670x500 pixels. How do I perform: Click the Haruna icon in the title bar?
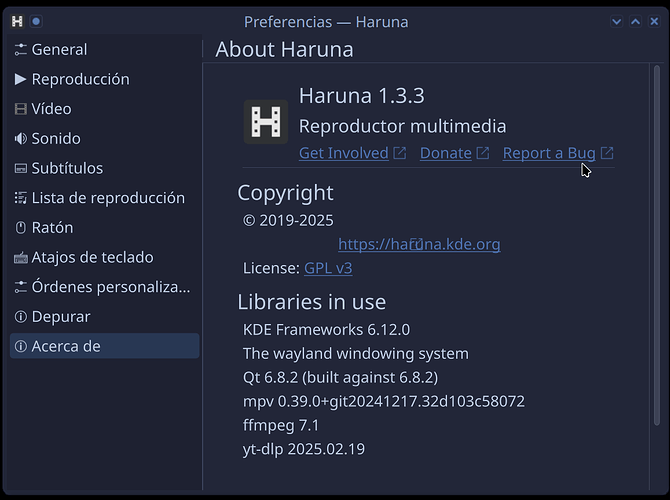[x=17, y=21]
